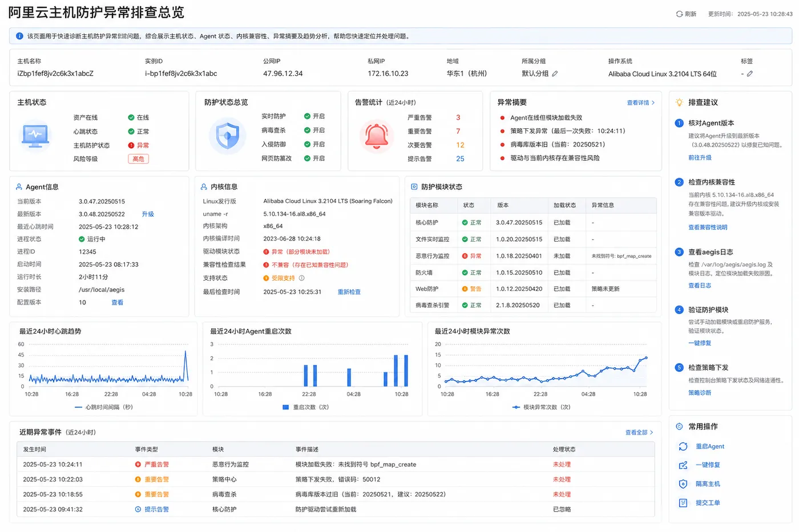
Task: Click the 发生时间 column header in events table
Action: (34, 449)
